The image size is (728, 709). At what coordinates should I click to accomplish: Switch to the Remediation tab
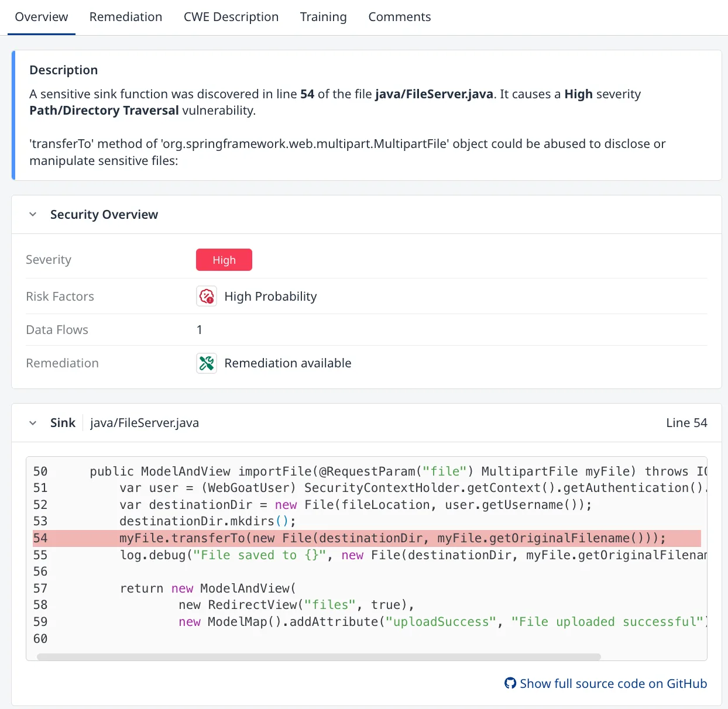click(125, 17)
